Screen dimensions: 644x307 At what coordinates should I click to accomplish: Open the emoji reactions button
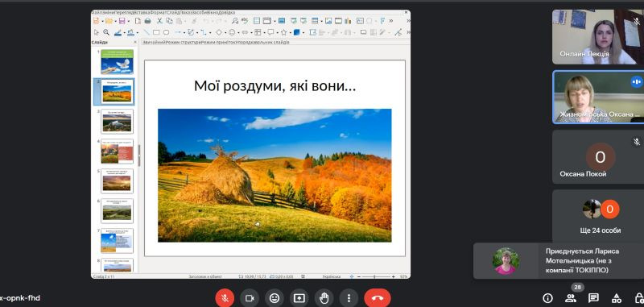(x=275, y=298)
